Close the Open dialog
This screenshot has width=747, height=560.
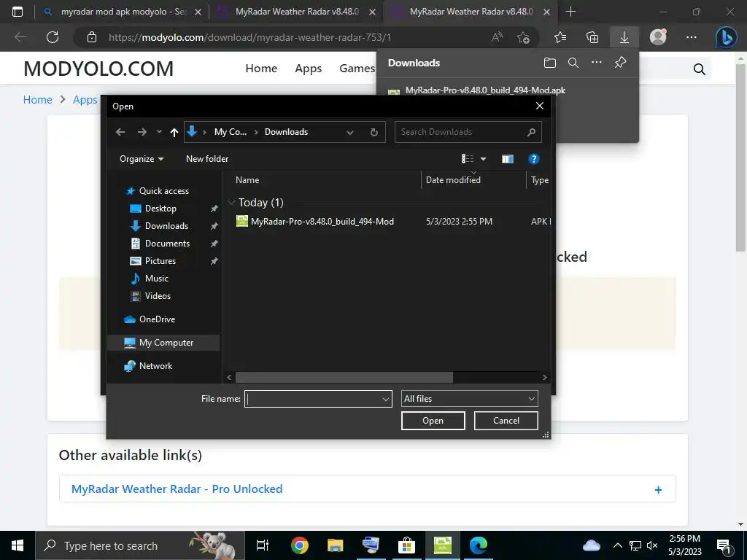[539, 106]
